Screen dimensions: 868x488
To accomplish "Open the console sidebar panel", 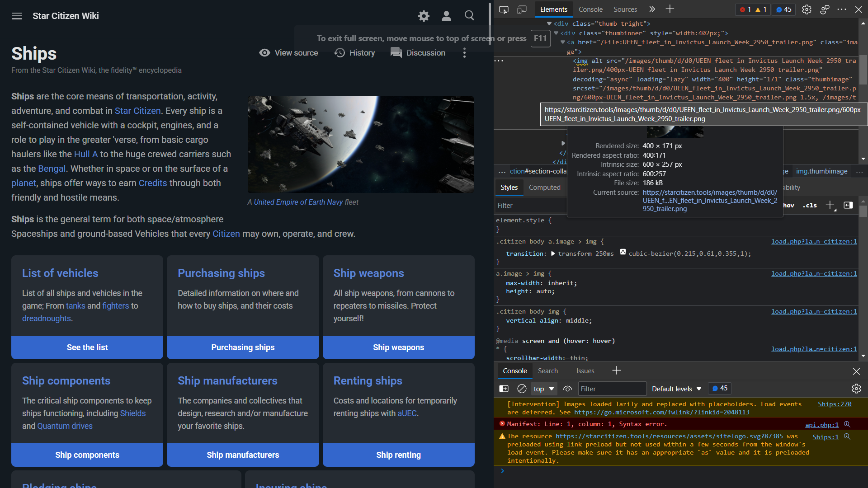I will (504, 389).
